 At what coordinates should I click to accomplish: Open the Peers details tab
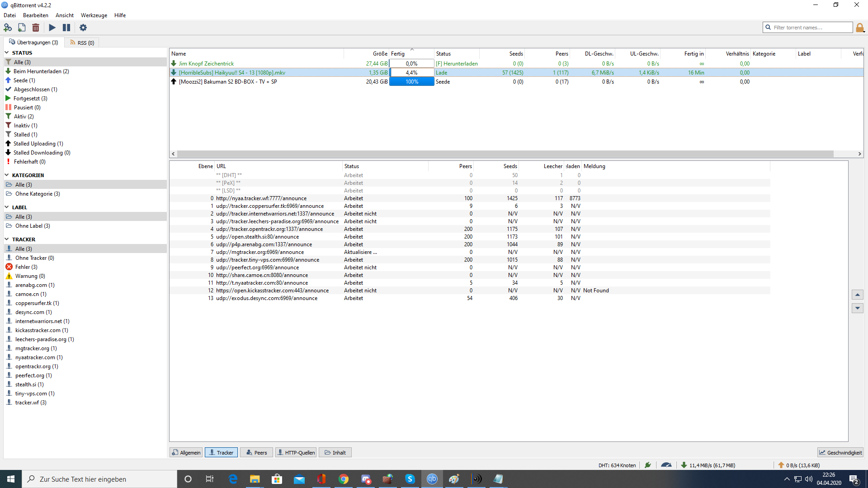coord(256,452)
